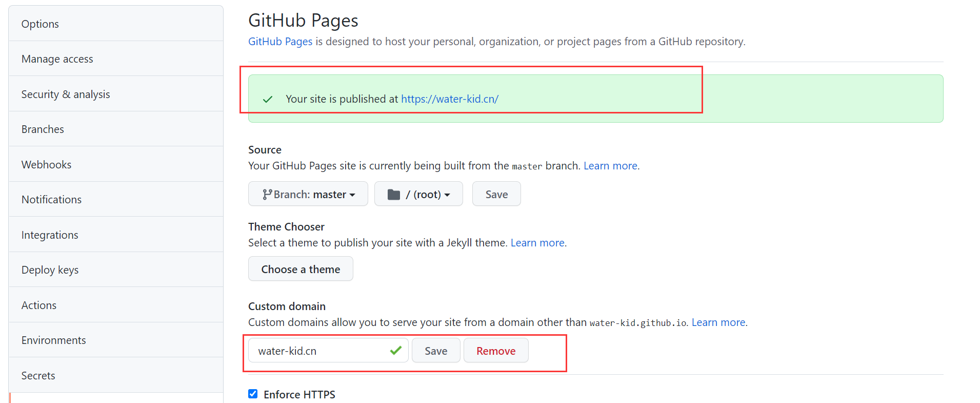
Task: Open Learn more link under Custom domain
Action: point(718,322)
